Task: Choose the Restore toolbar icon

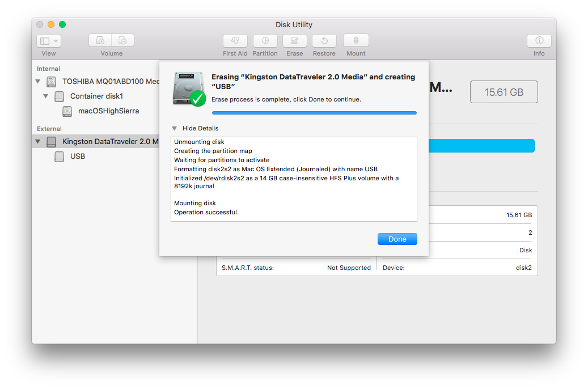Action: pyautogui.click(x=324, y=40)
